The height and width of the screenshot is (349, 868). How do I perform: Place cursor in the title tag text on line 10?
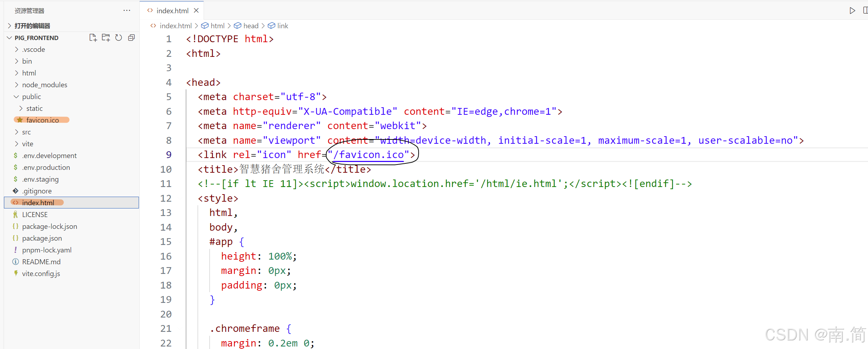[x=282, y=169]
